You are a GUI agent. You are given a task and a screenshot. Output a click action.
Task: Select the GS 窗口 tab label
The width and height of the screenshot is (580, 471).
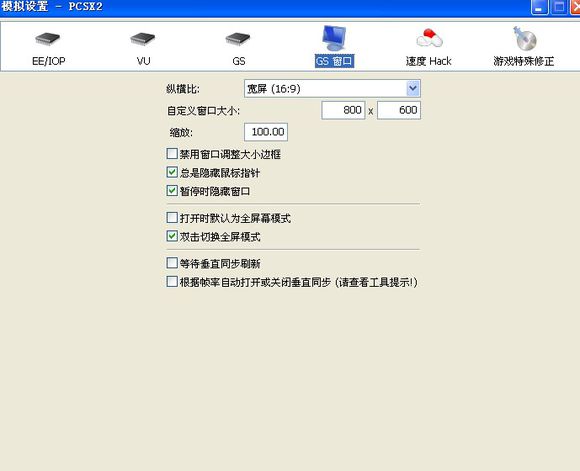tap(334, 61)
